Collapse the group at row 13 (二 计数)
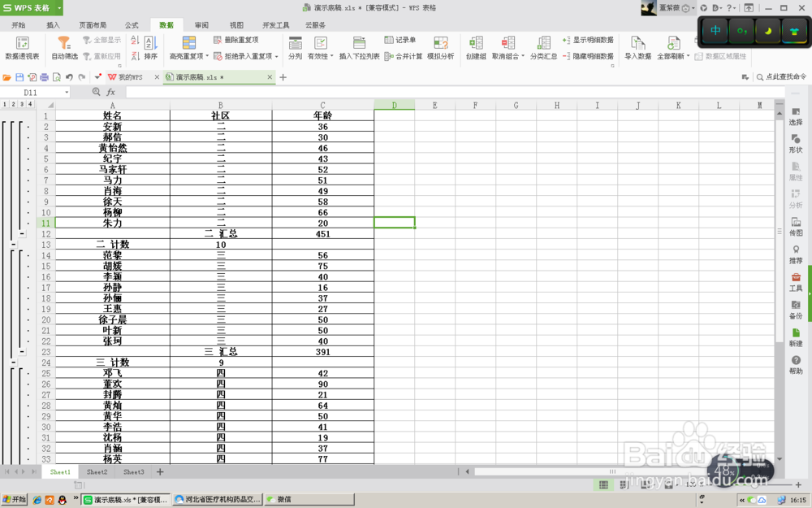This screenshot has height=508, width=812. [x=14, y=245]
